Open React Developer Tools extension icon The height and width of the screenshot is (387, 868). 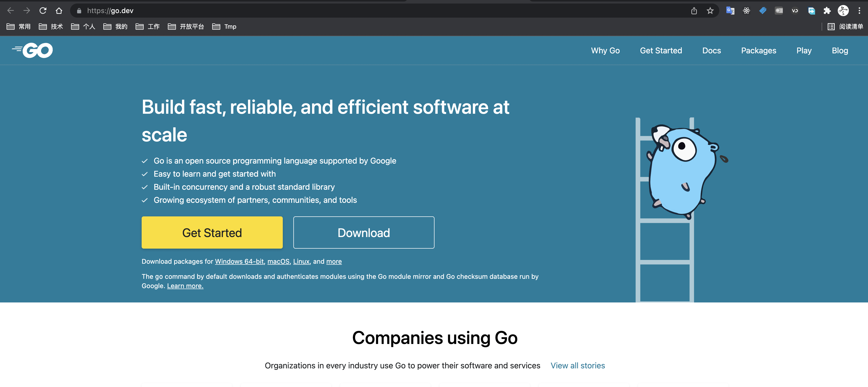746,11
